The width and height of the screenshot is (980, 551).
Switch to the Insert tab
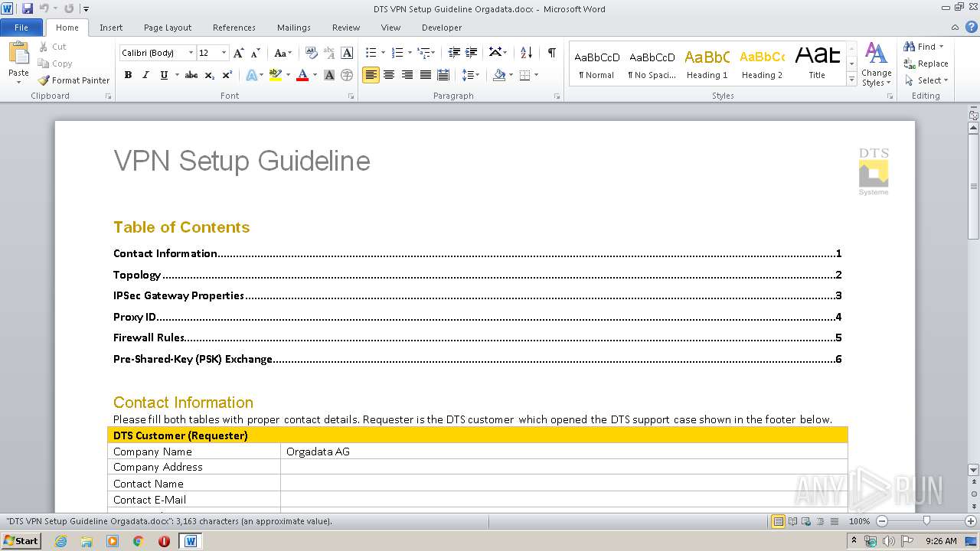click(x=111, y=28)
